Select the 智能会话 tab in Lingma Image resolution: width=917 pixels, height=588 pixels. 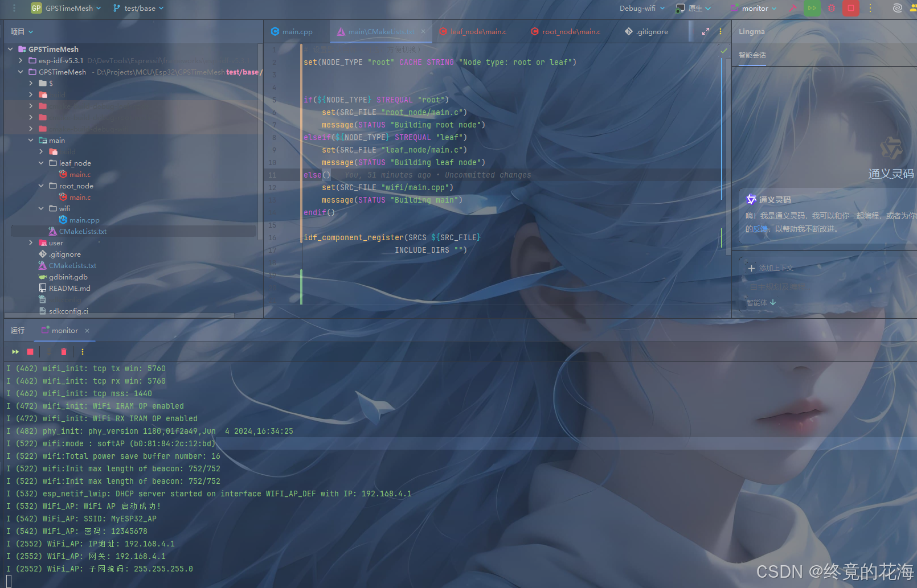tap(752, 55)
